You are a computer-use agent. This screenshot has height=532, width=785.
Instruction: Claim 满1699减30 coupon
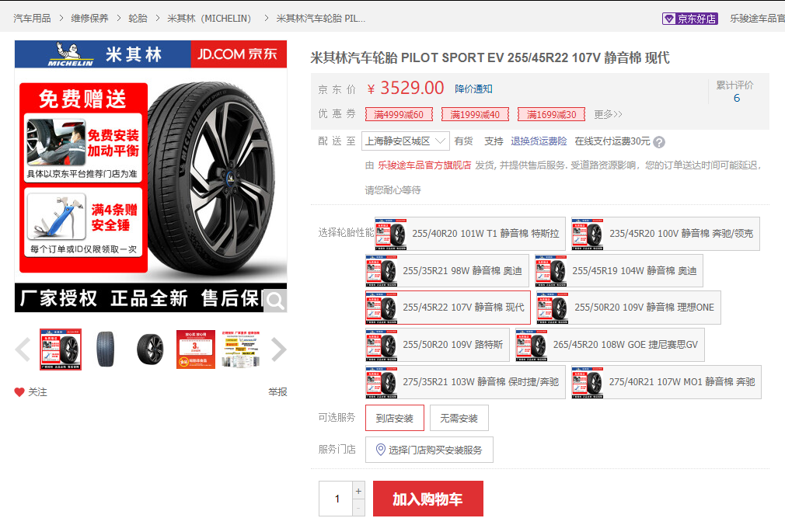click(552, 115)
